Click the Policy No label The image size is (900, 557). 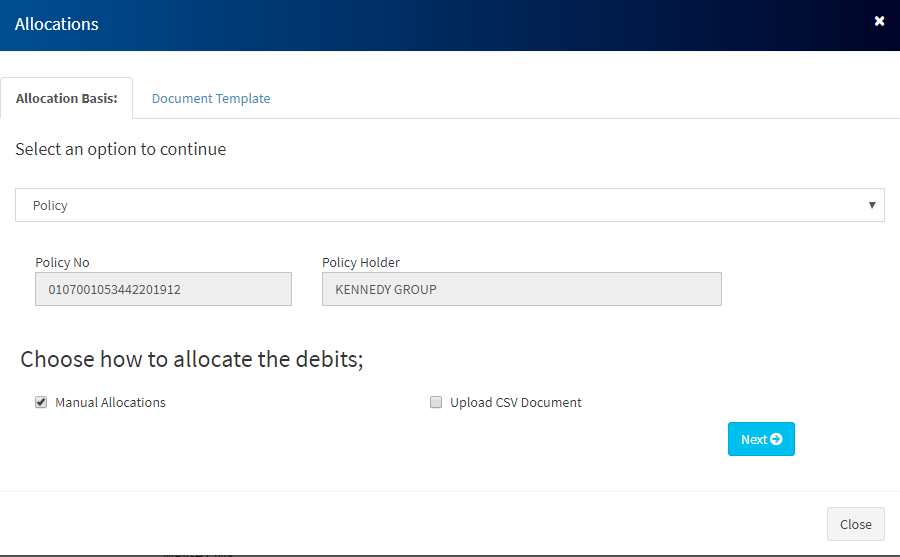coord(62,262)
